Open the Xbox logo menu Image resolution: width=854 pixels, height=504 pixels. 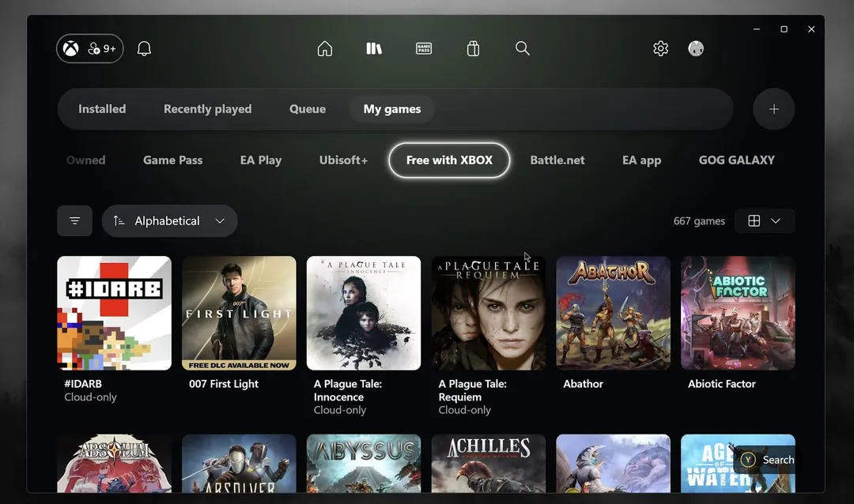[71, 49]
